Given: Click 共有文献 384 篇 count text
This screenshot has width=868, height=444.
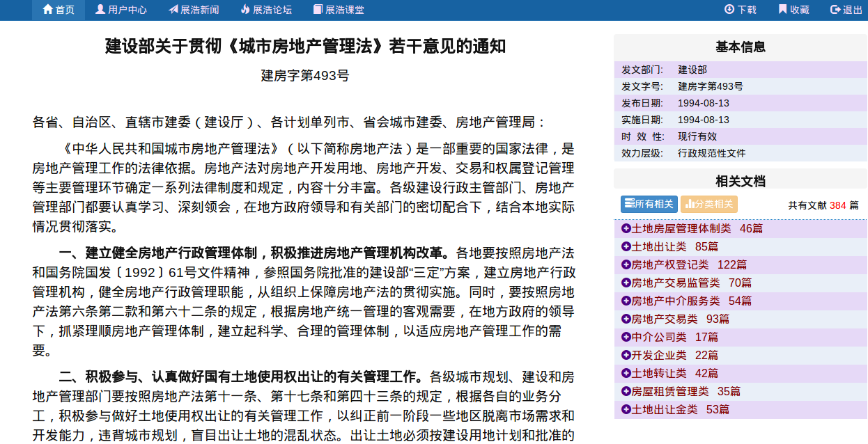Looking at the screenshot, I should coord(823,205).
